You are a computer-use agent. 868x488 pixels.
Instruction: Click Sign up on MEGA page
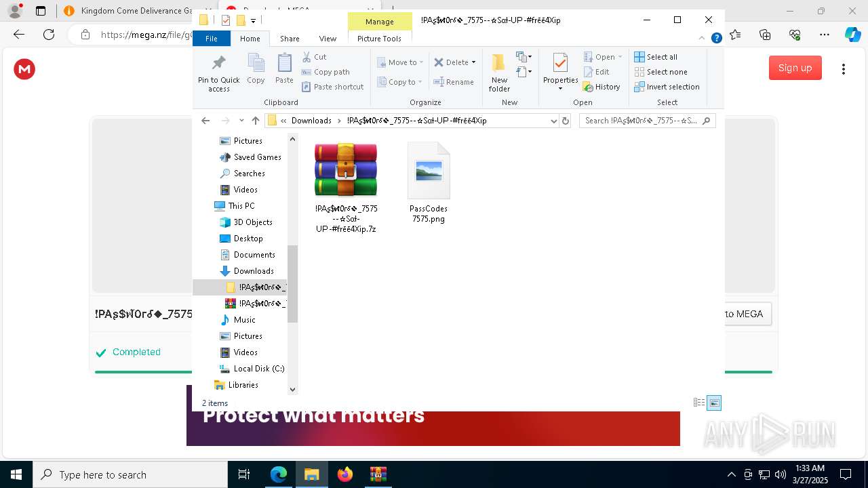795,68
